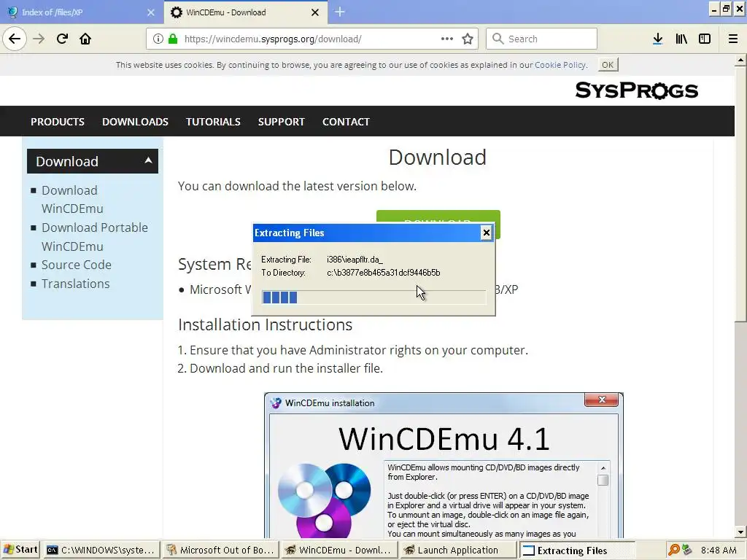747x560 pixels.
Task: Open the PRODUCTS menu
Action: pos(58,122)
